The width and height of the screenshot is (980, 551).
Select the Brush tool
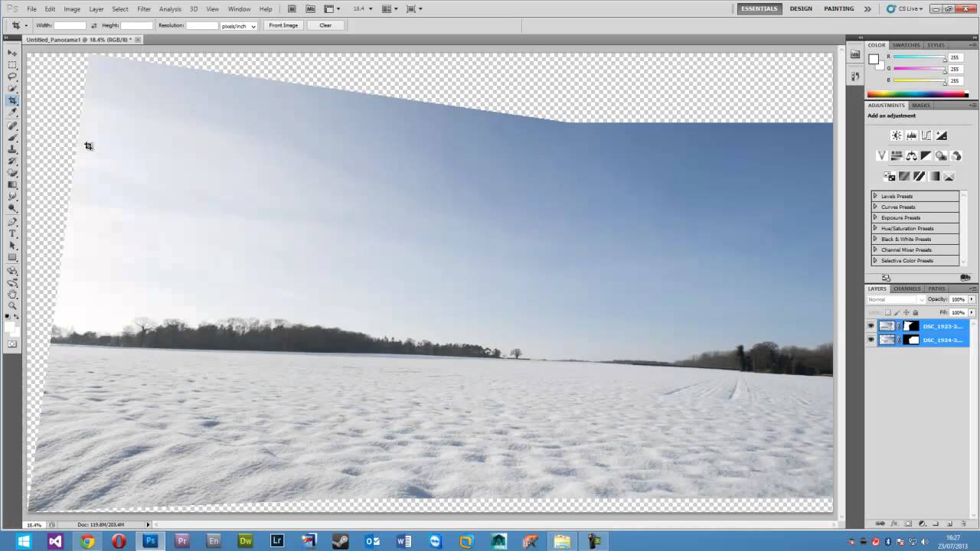(12, 137)
